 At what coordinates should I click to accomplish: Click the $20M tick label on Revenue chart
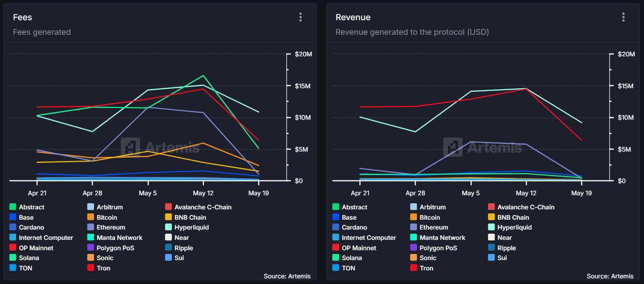pyautogui.click(x=626, y=54)
